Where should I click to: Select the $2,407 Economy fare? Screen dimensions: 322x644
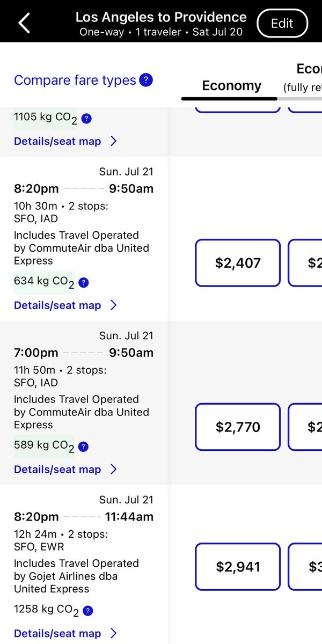point(238,263)
